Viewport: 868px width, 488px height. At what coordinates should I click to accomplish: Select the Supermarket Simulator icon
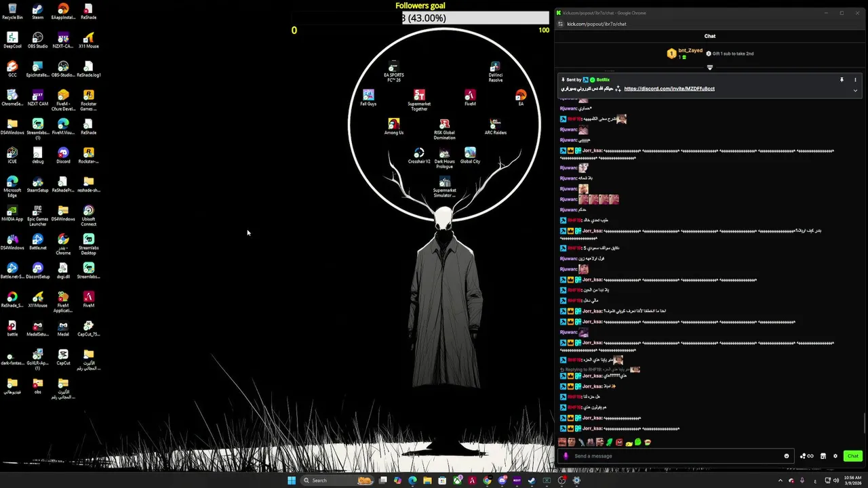(x=444, y=187)
